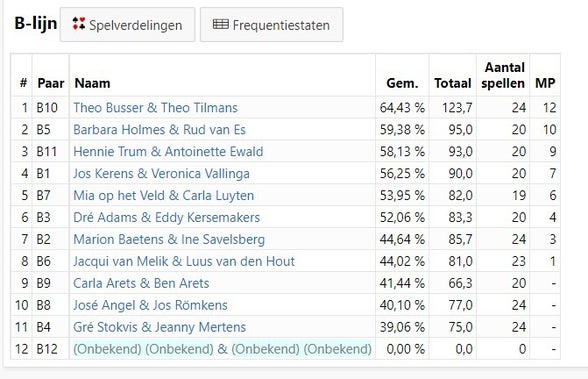588x379 pixels.
Task: Click the Aantal spellen column header
Action: tap(503, 75)
